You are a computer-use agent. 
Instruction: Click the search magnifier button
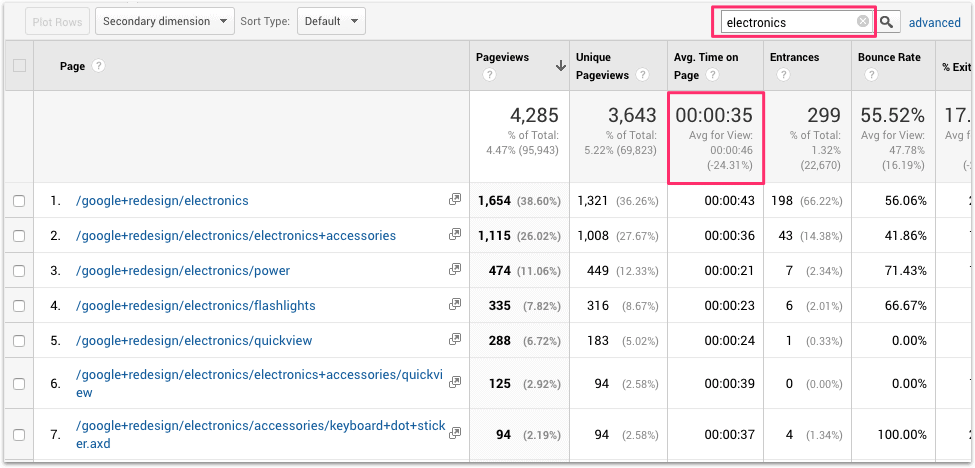point(887,22)
